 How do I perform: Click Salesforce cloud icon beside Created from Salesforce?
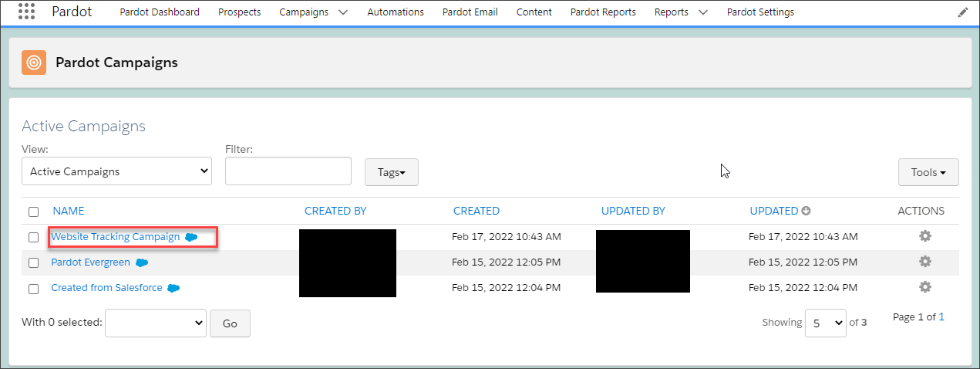coord(174,288)
